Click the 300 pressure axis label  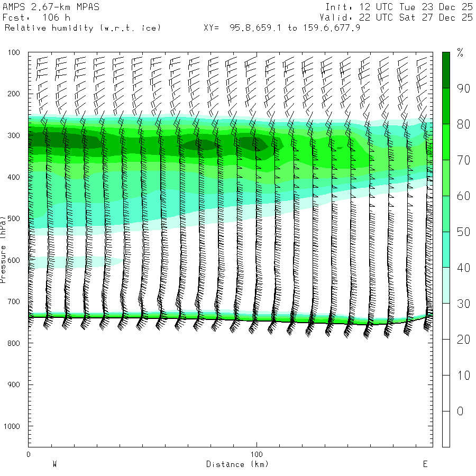point(14,135)
